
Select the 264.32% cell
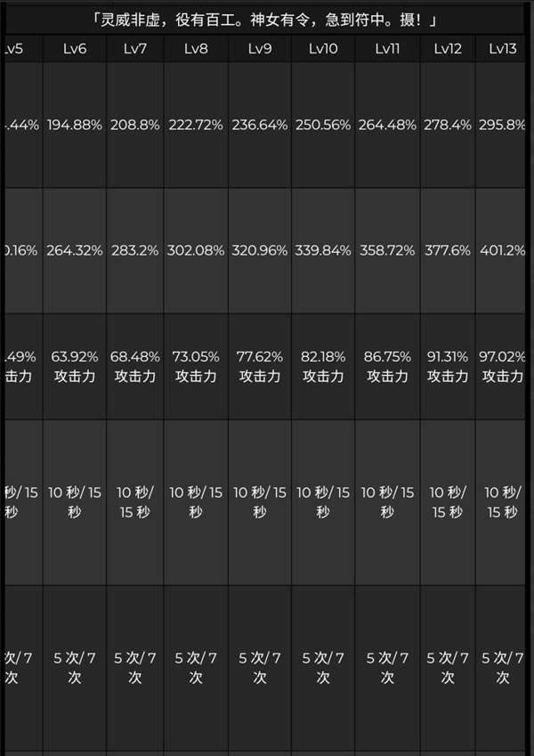76,251
